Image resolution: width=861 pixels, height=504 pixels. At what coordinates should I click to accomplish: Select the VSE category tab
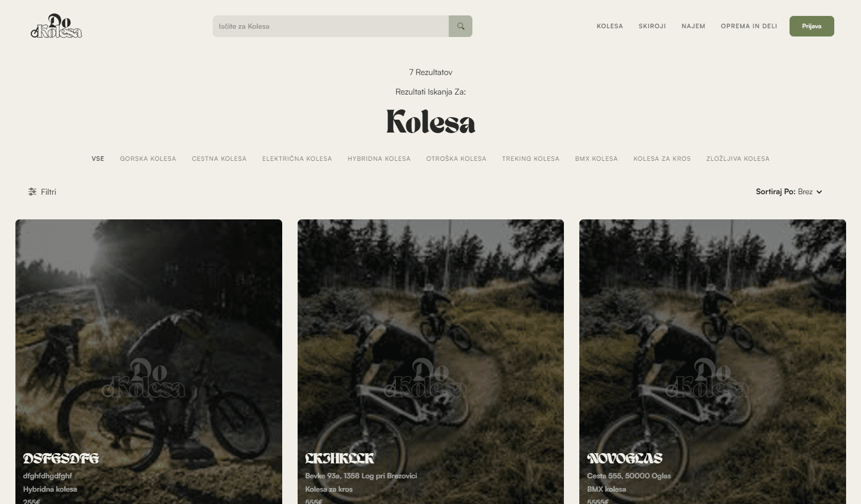click(x=98, y=159)
